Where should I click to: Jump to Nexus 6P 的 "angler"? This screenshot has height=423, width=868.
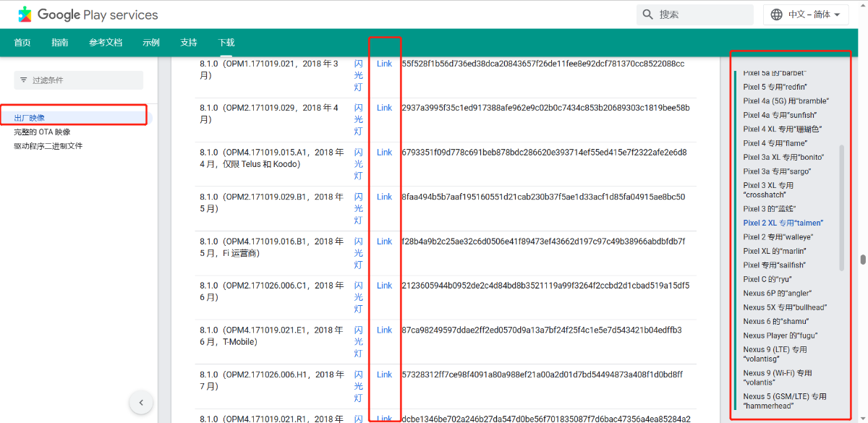pyautogui.click(x=778, y=294)
